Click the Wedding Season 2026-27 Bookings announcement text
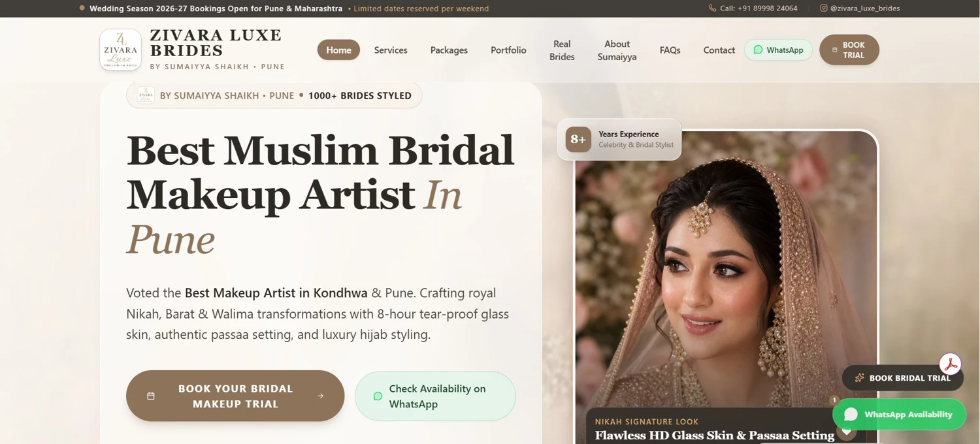 pos(216,8)
